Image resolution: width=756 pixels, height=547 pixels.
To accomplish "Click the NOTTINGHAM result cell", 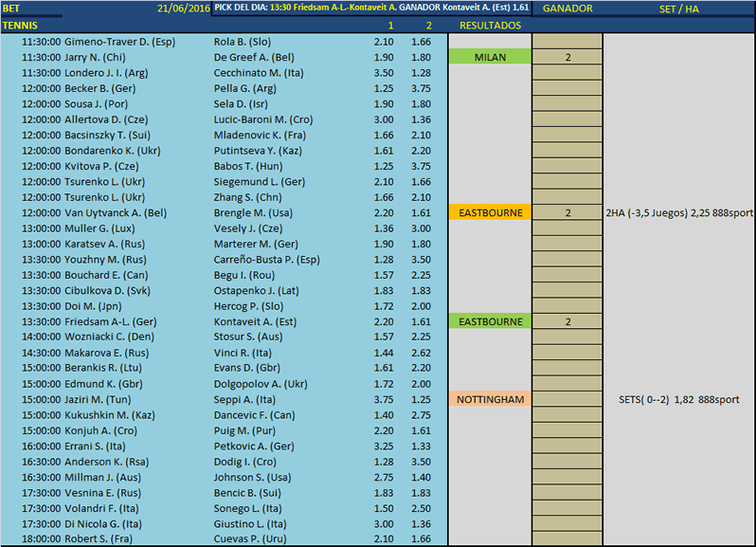I will 490,399.
